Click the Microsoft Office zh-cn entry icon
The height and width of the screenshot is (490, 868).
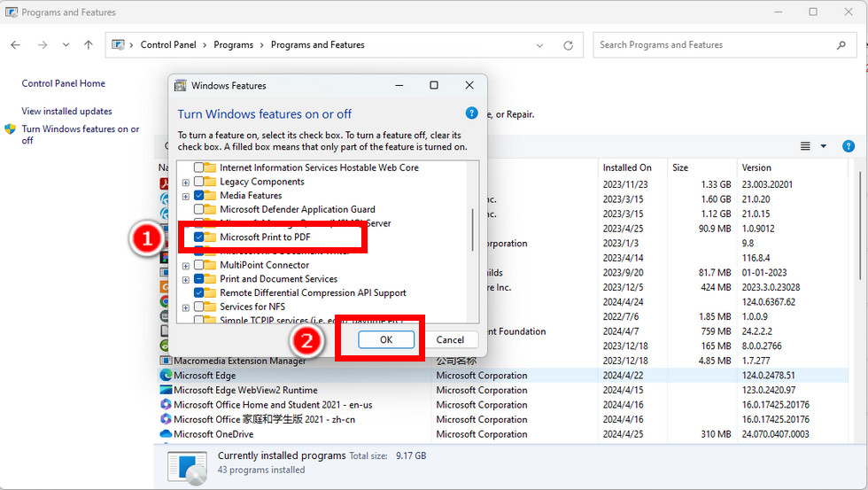166,419
